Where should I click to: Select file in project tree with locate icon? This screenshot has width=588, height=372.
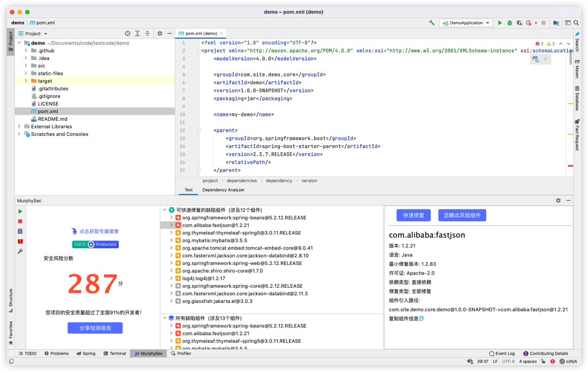[x=128, y=33]
